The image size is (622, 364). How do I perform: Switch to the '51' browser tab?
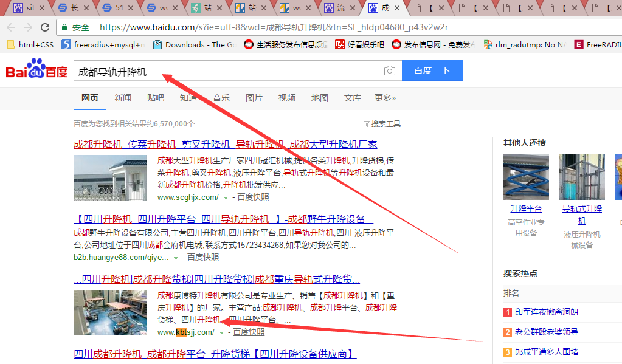tap(119, 7)
